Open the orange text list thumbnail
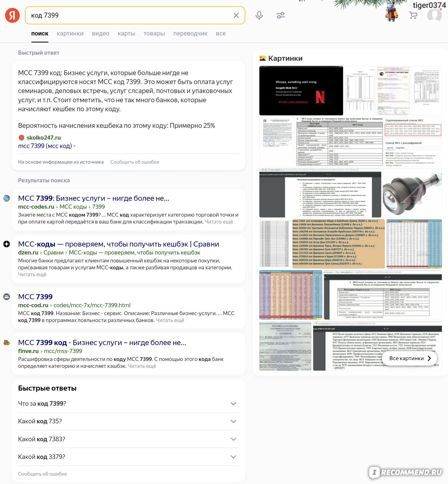 [338, 244]
